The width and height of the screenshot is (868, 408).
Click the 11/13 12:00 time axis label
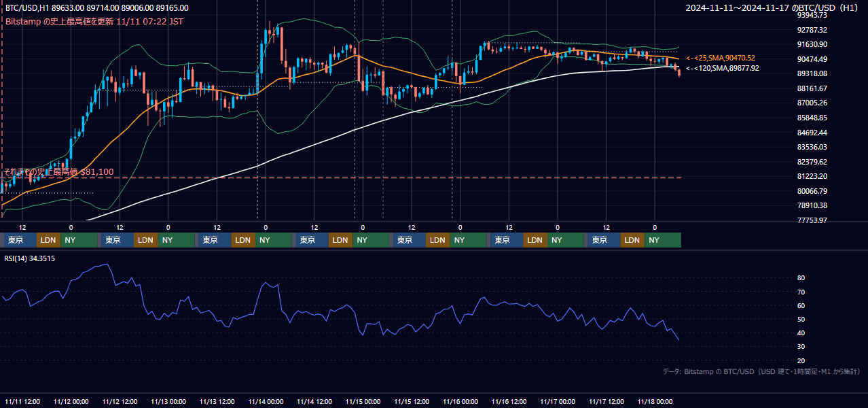point(217,402)
